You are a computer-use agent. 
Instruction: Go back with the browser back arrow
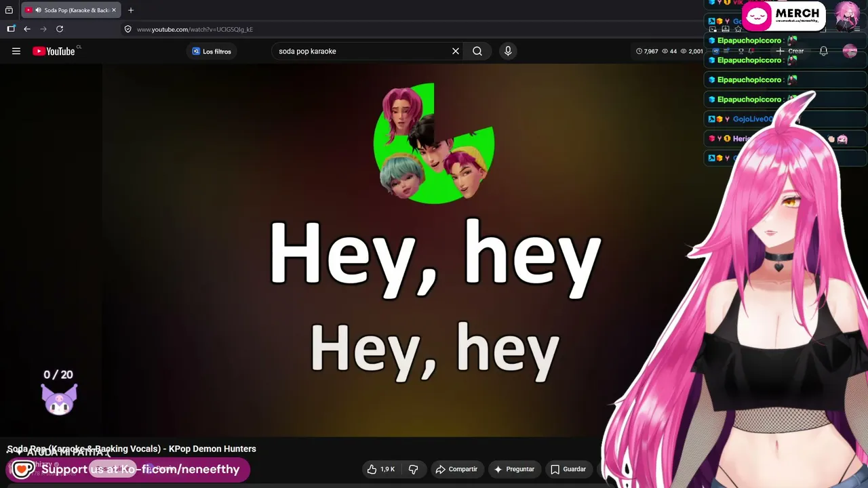tap(27, 29)
